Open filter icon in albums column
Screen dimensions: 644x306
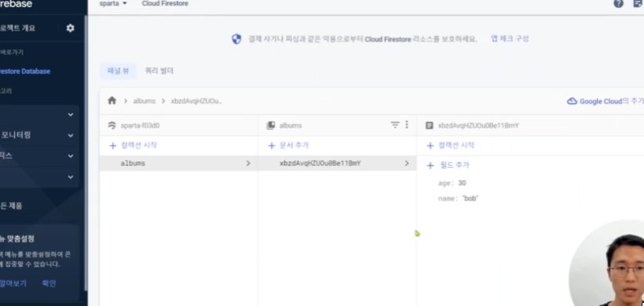pos(395,125)
